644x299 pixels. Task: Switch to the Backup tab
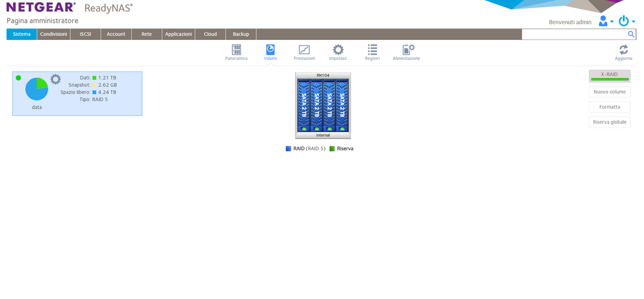(241, 34)
